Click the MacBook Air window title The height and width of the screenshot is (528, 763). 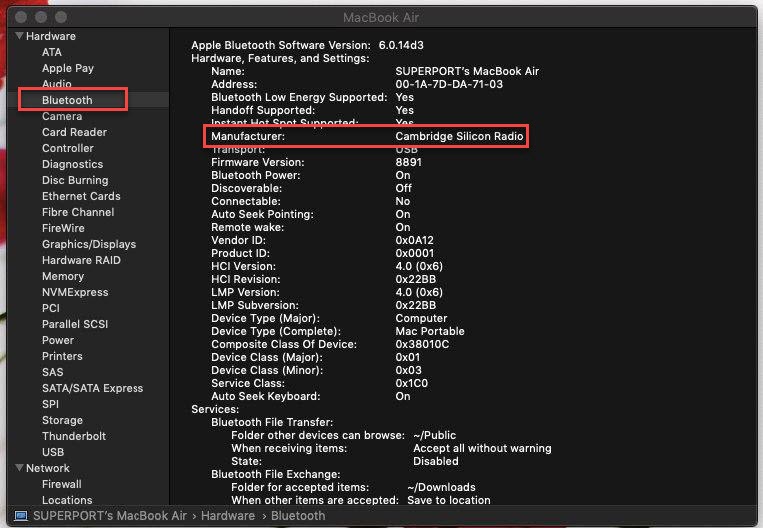click(x=381, y=18)
